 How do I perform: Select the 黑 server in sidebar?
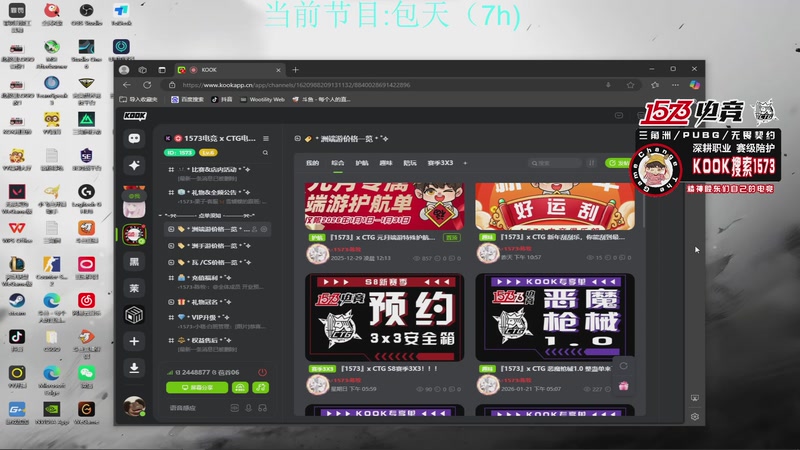[134, 262]
